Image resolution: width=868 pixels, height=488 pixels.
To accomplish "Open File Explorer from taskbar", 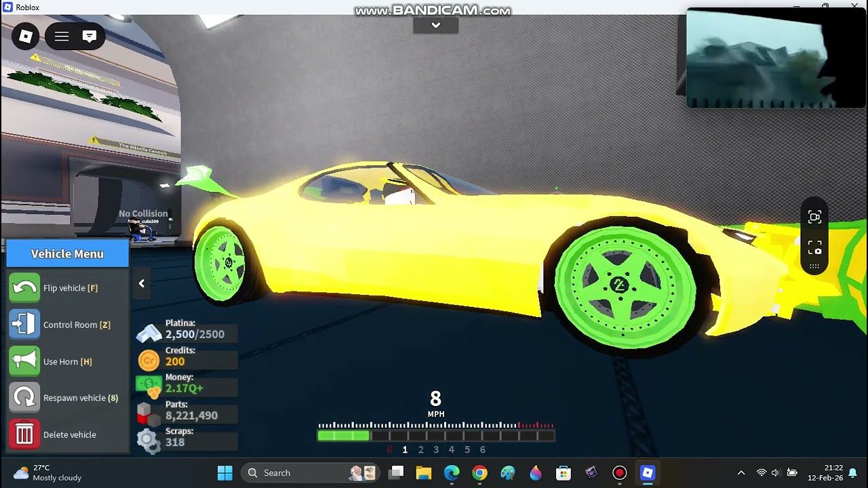I will click(424, 472).
